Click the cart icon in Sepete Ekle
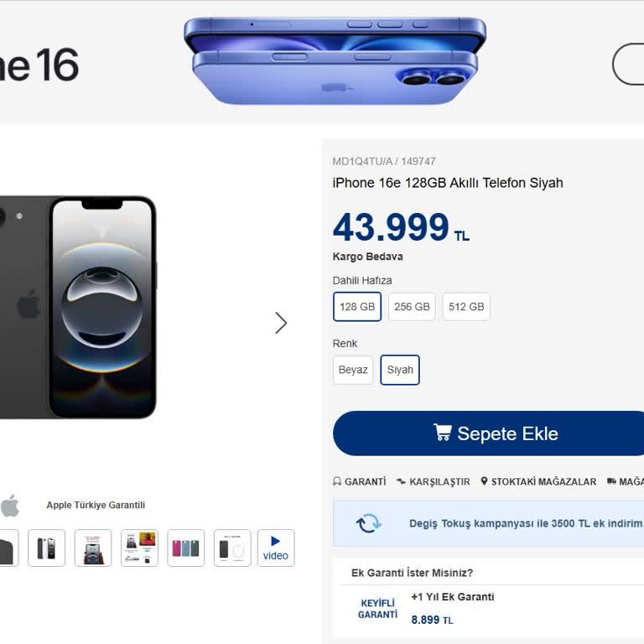The width and height of the screenshot is (644, 644). (x=442, y=433)
